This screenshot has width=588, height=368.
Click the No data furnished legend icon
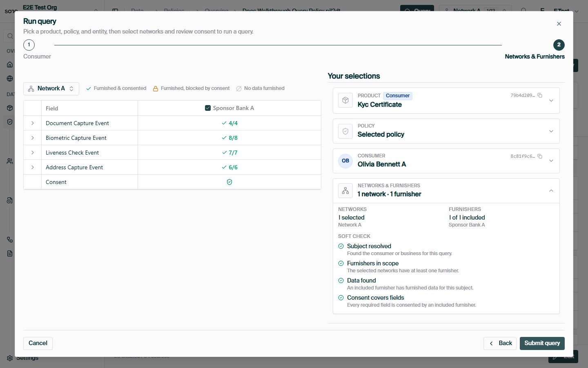(x=239, y=88)
